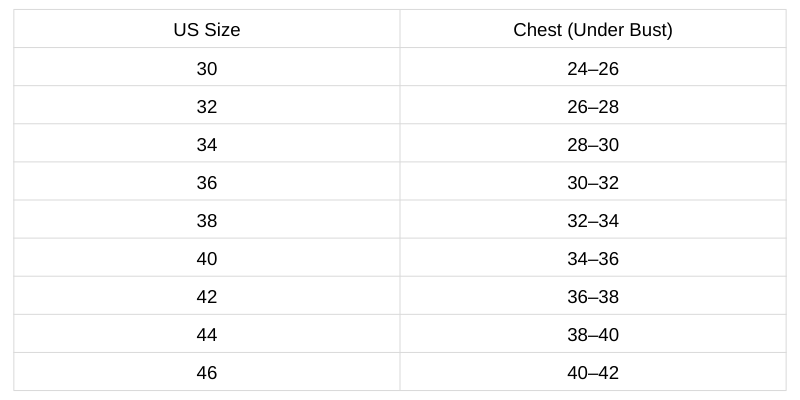Choose the US Size 36 cell

[x=207, y=183]
